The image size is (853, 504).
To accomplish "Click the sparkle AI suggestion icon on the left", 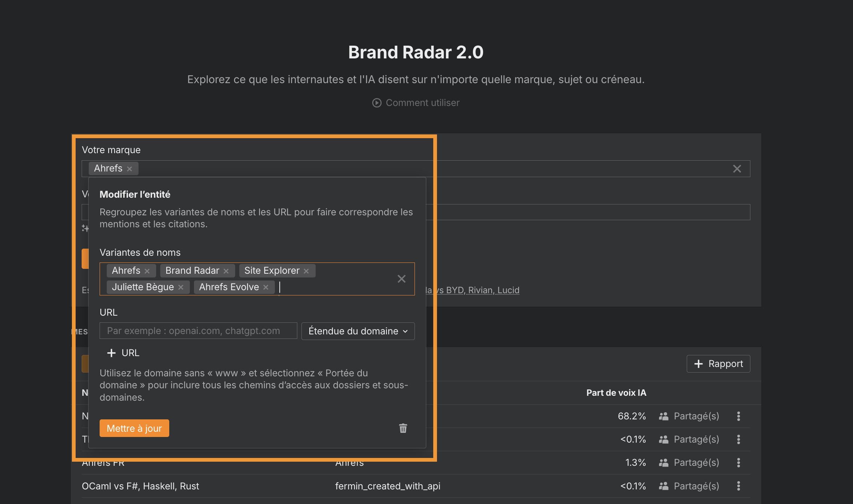I will (85, 227).
